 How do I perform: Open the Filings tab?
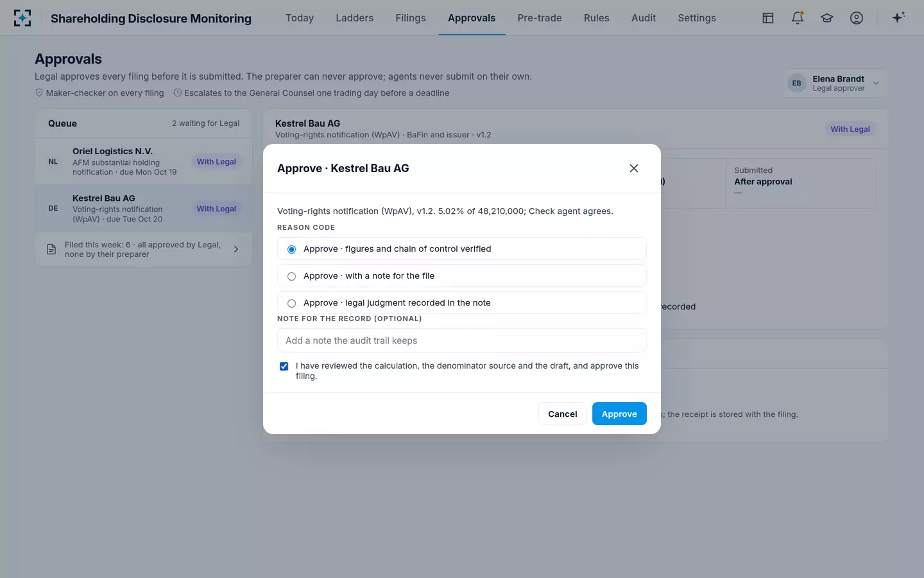[411, 18]
